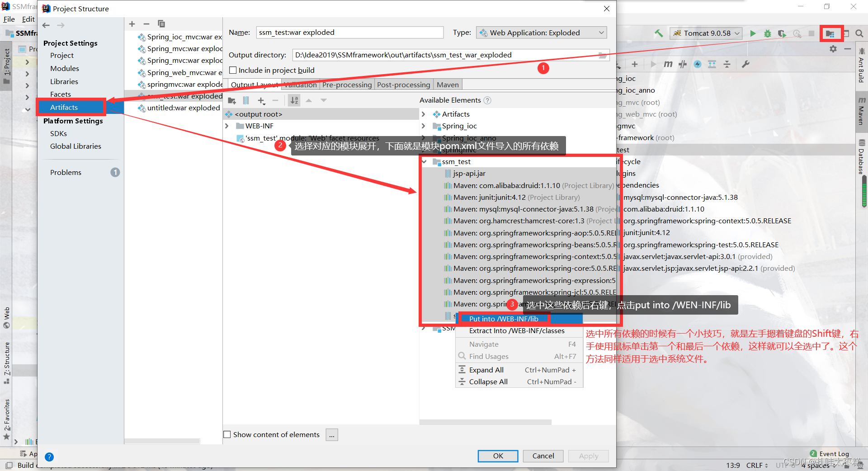Hide the Maven panel with minus icon
The image size is (868, 471).
pyautogui.click(x=848, y=48)
